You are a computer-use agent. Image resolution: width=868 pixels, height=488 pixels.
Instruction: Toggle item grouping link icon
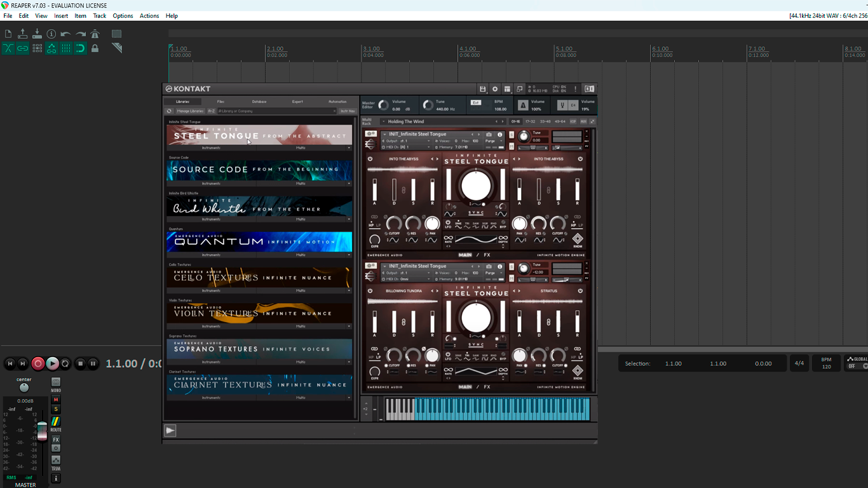[23, 48]
